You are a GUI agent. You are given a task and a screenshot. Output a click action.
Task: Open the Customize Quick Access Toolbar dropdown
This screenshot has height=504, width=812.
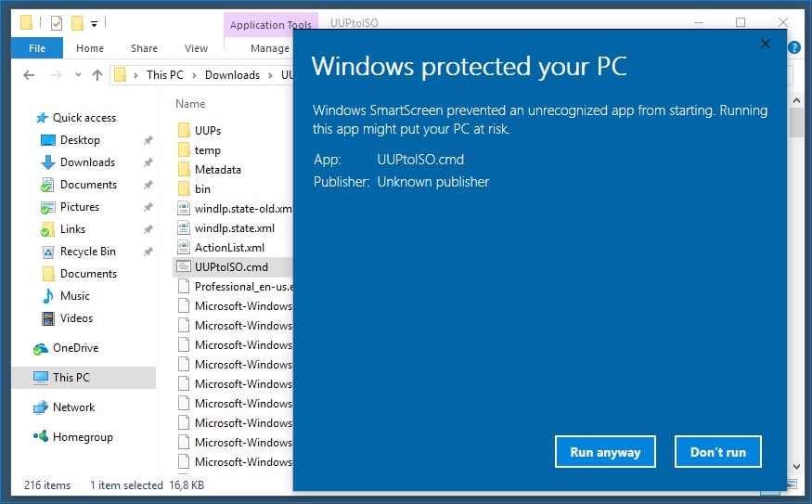[94, 23]
